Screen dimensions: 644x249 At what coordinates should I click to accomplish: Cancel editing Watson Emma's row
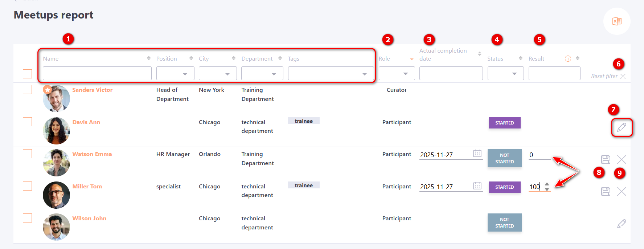(x=622, y=159)
